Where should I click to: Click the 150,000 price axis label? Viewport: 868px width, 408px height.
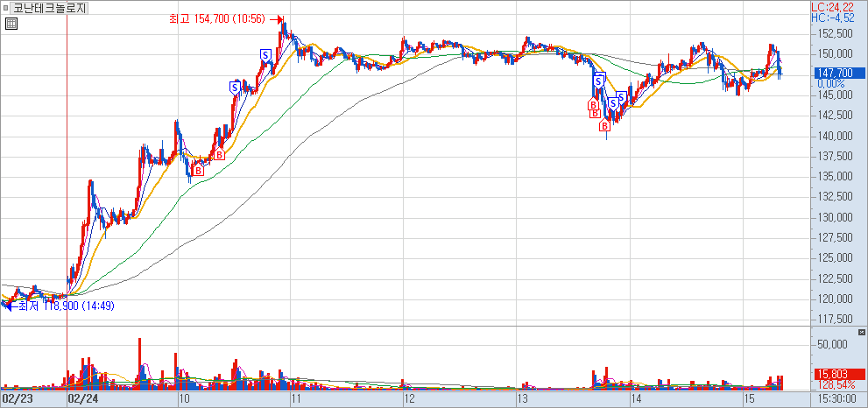835,54
